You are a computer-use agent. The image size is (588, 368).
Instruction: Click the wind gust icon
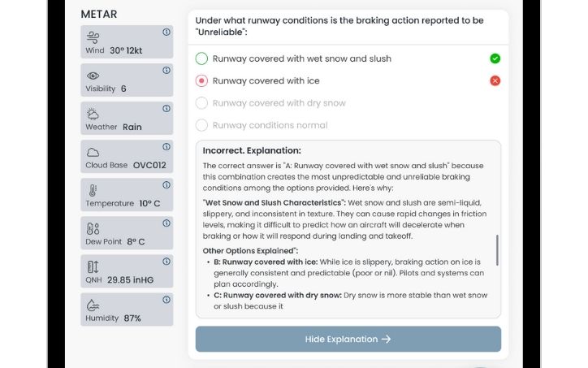click(x=93, y=37)
